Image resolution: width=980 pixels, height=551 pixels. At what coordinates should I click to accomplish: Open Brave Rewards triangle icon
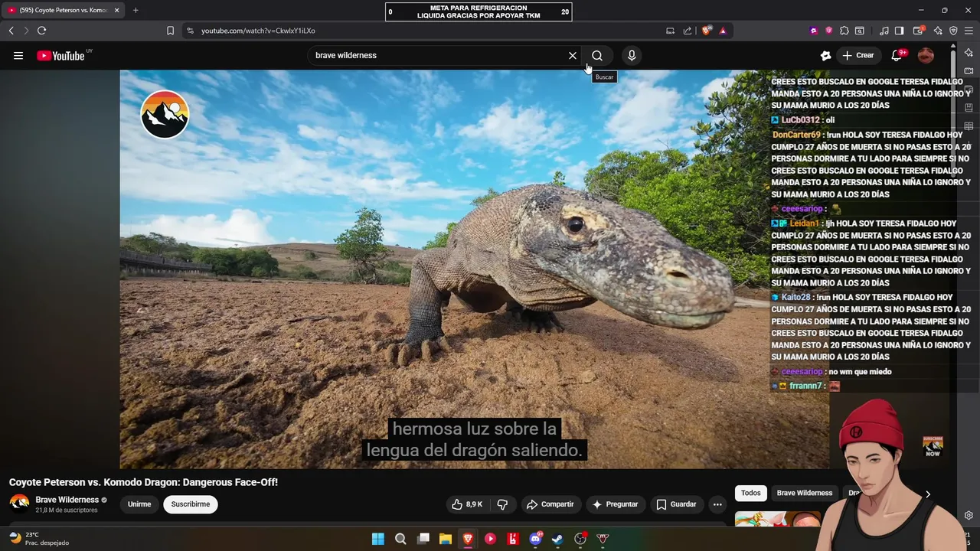click(723, 31)
